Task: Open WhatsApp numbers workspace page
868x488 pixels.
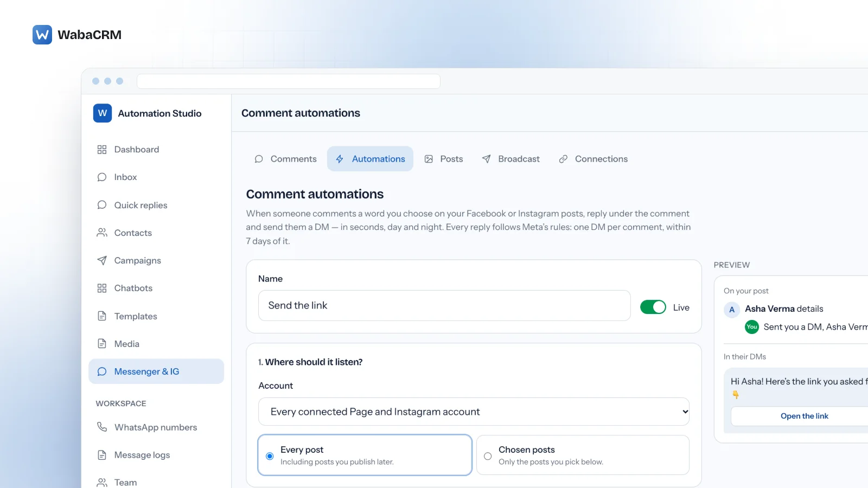Action: tap(156, 427)
